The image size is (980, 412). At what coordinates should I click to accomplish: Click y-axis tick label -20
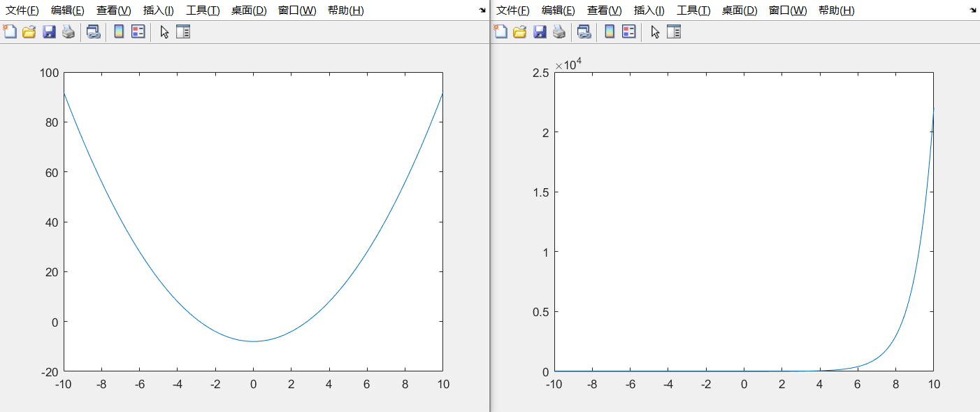click(50, 371)
